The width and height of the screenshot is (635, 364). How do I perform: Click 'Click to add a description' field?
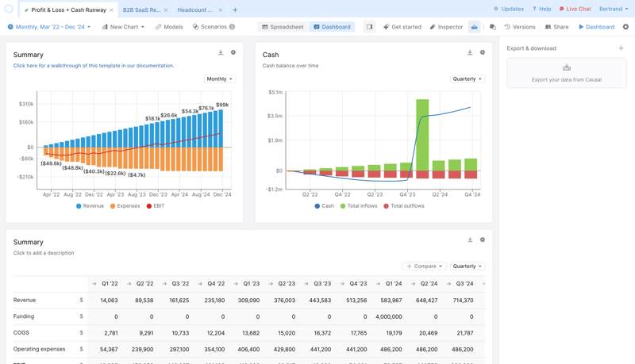[x=44, y=253]
